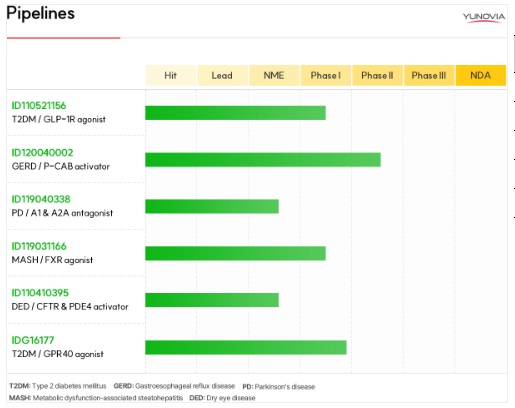Select the Phase III stage header
This screenshot has width=515, height=408.
429,75
